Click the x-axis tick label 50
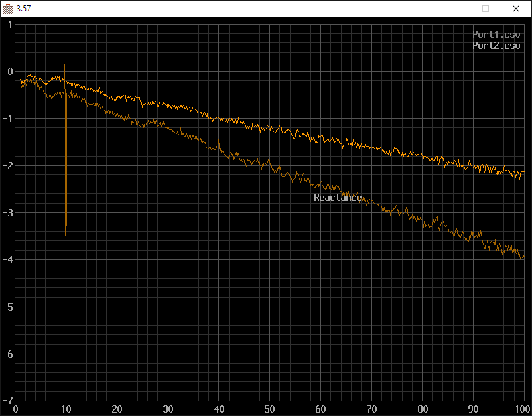Image resolution: width=532 pixels, height=416 pixels. point(270,409)
